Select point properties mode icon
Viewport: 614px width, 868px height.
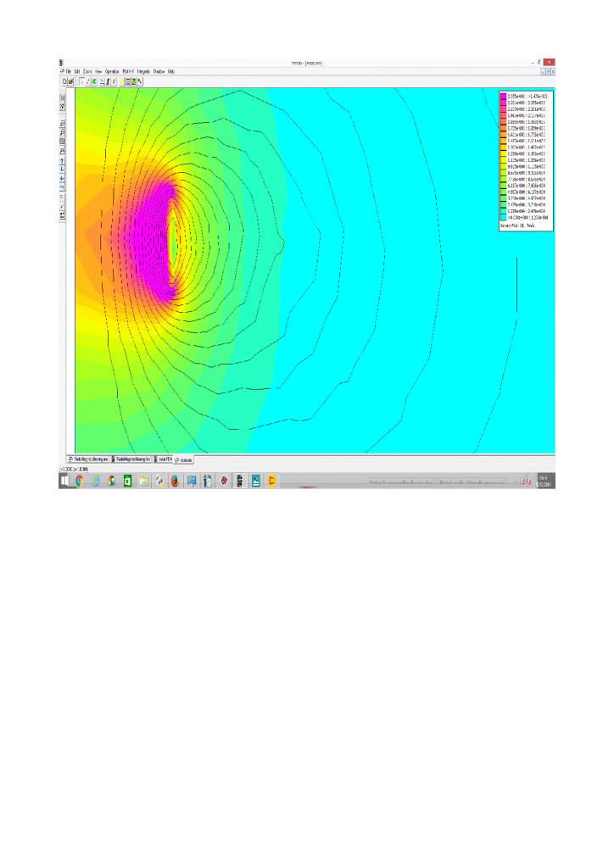coord(82,81)
